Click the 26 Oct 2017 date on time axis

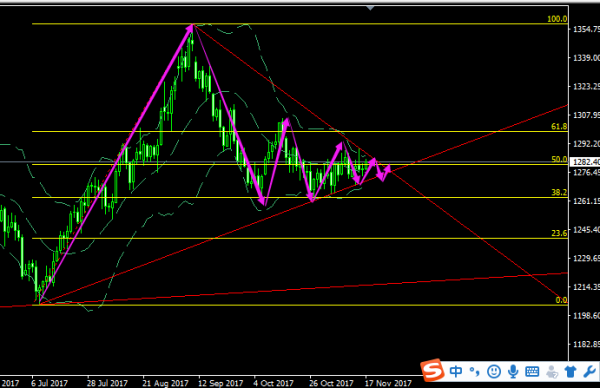tap(331, 383)
